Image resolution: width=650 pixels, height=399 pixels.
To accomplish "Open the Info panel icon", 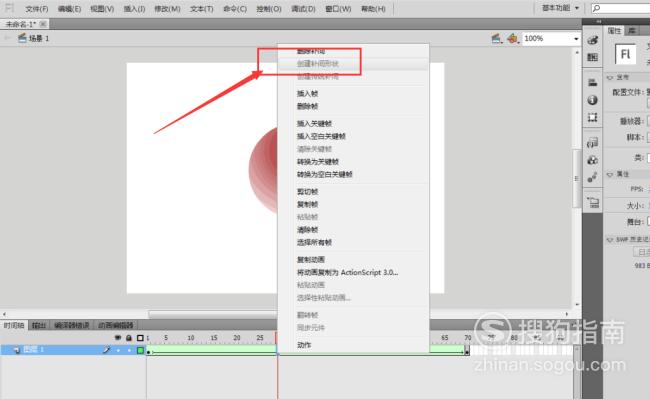I will point(592,100).
